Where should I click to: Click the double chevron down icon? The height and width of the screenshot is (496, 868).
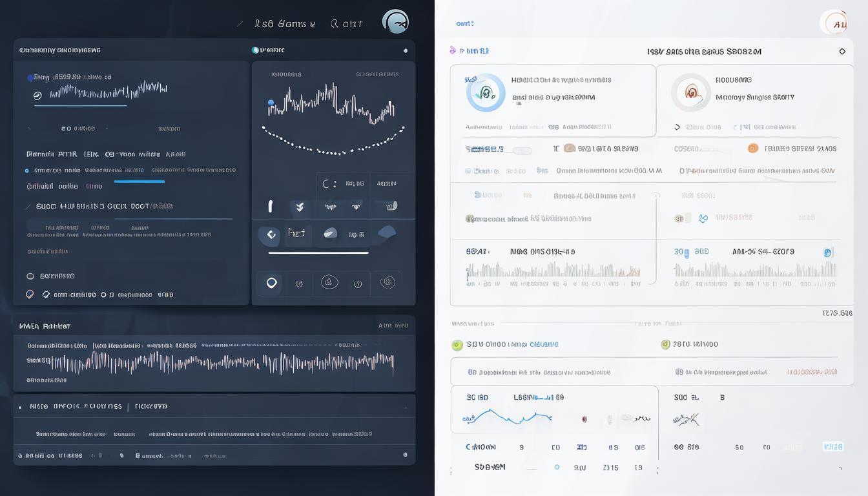coord(299,207)
